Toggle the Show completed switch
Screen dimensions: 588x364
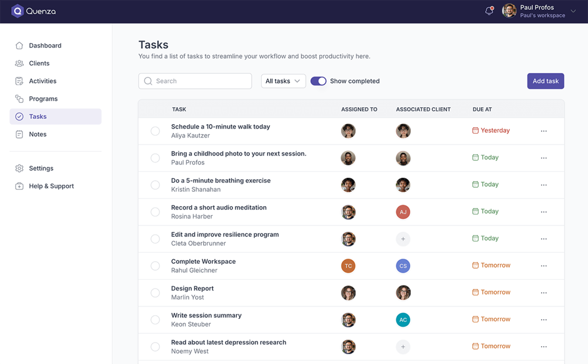(x=318, y=81)
